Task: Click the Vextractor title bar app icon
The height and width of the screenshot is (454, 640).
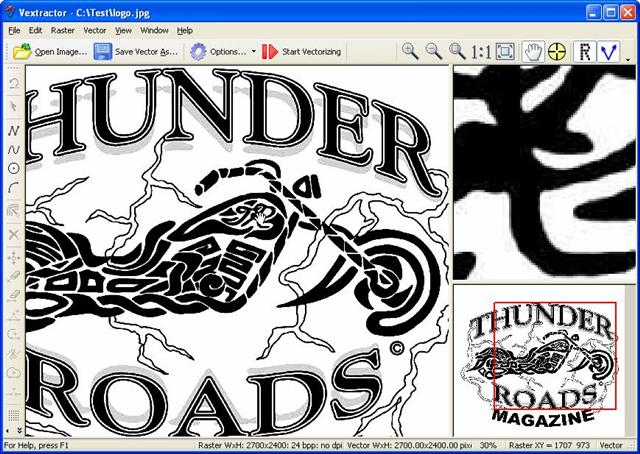Action: 9,12
